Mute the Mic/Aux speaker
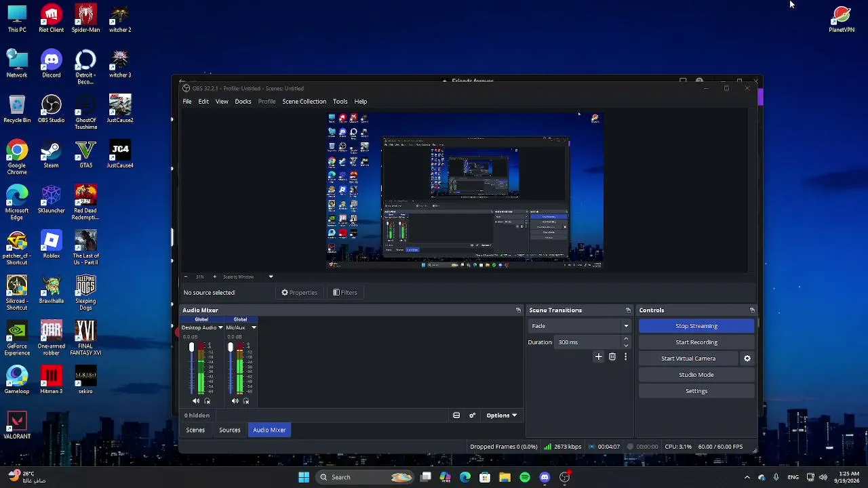 pyautogui.click(x=235, y=401)
